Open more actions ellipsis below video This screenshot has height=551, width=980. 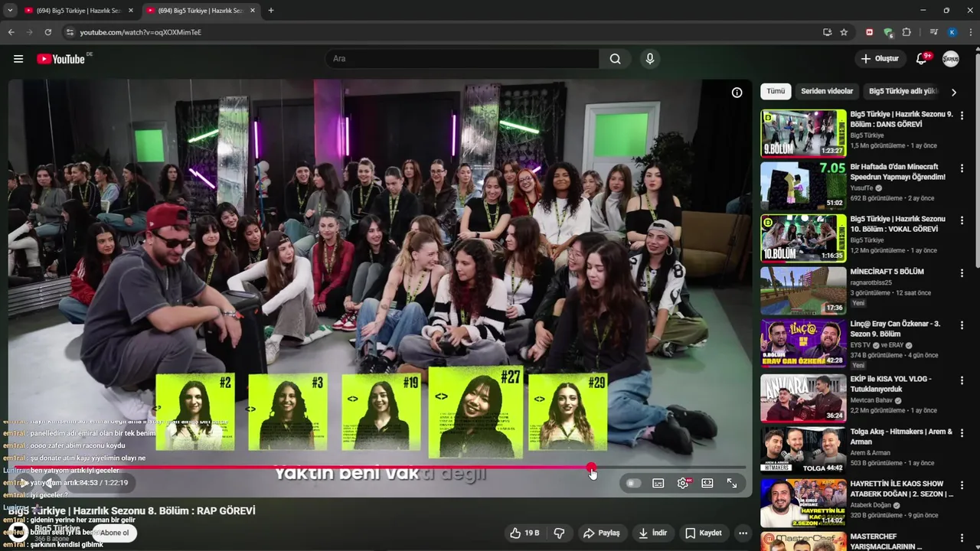pyautogui.click(x=743, y=533)
